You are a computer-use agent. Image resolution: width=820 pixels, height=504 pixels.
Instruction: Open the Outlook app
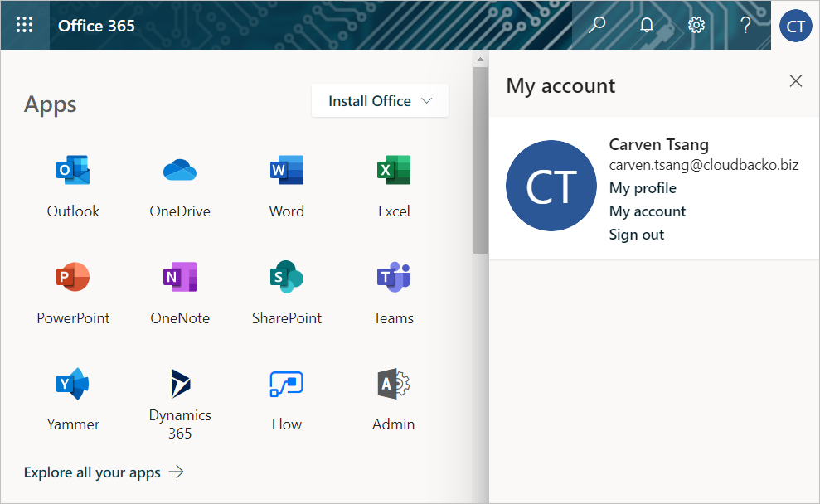pos(73,171)
